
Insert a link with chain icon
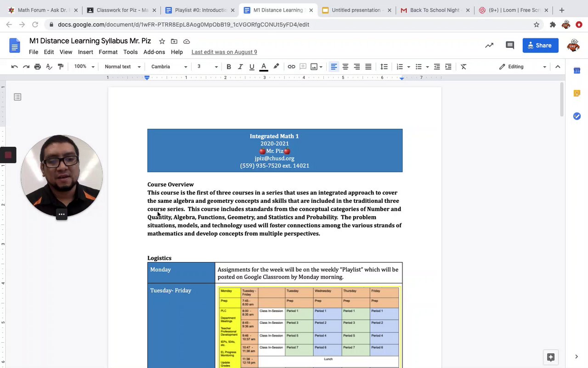(x=291, y=67)
